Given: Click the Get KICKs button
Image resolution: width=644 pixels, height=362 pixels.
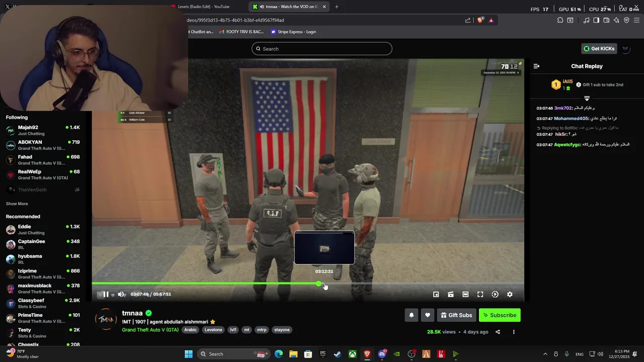Looking at the screenshot, I should (599, 49).
